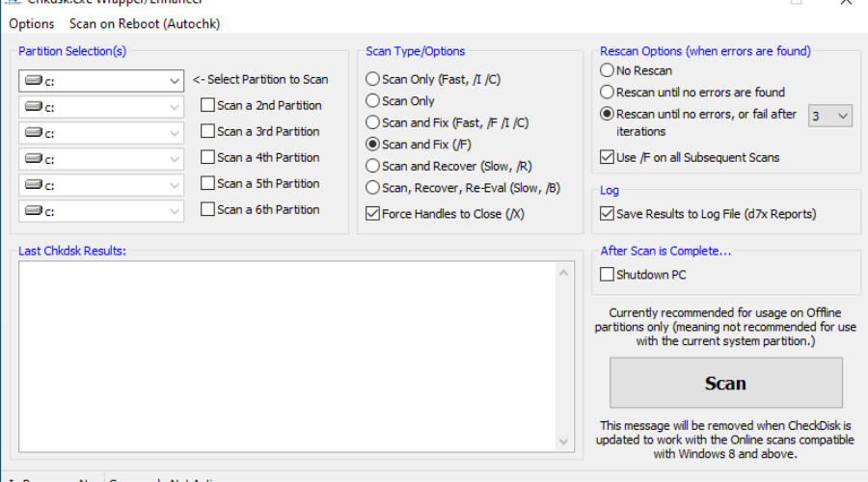
Task: Click the 'Last Chkdsk Results:' heading
Action: pos(72,251)
